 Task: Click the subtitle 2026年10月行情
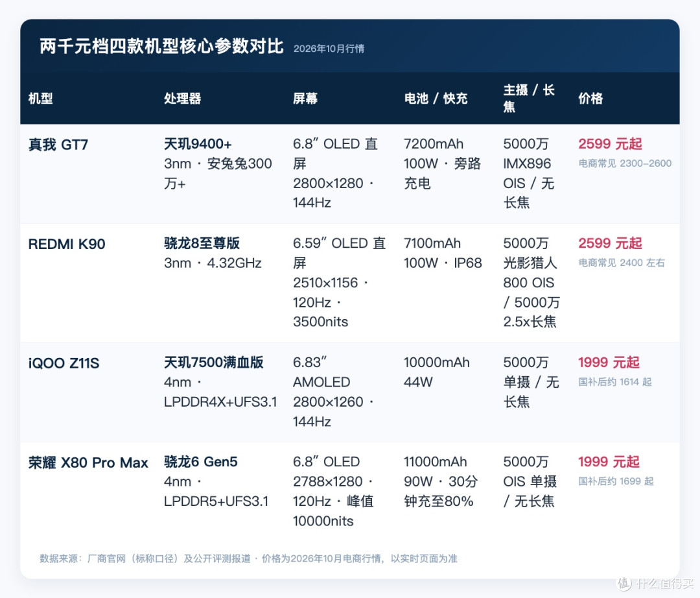coord(329,49)
